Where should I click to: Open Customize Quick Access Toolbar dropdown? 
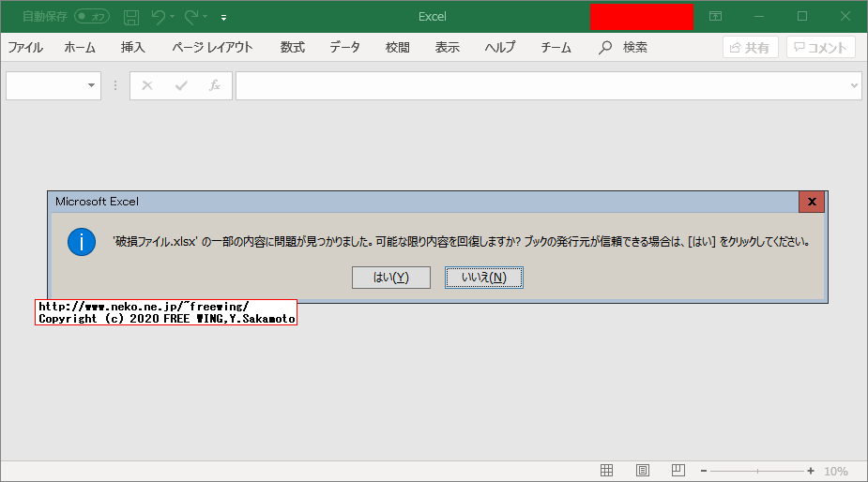[x=223, y=18]
